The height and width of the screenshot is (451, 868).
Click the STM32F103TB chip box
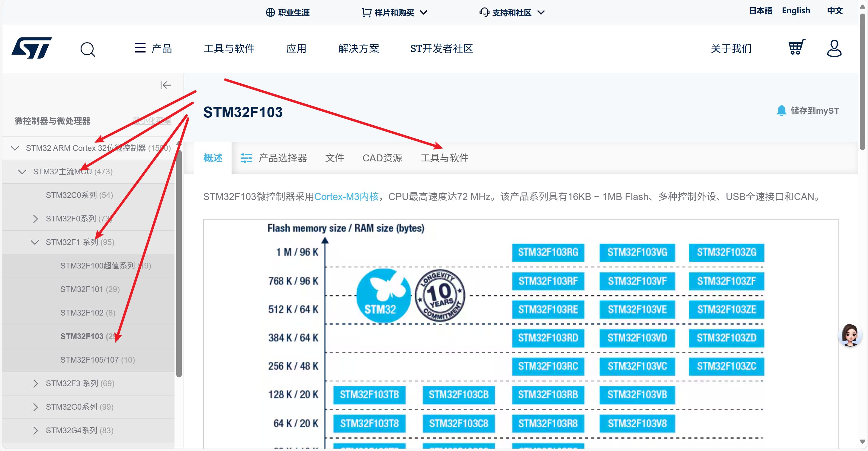pyautogui.click(x=369, y=395)
